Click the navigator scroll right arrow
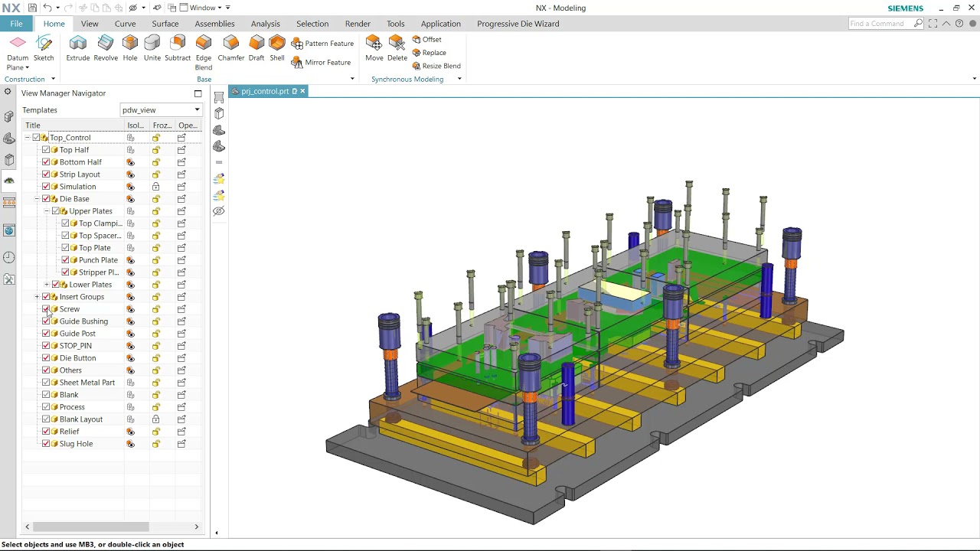Image resolution: width=980 pixels, height=551 pixels. point(196,527)
